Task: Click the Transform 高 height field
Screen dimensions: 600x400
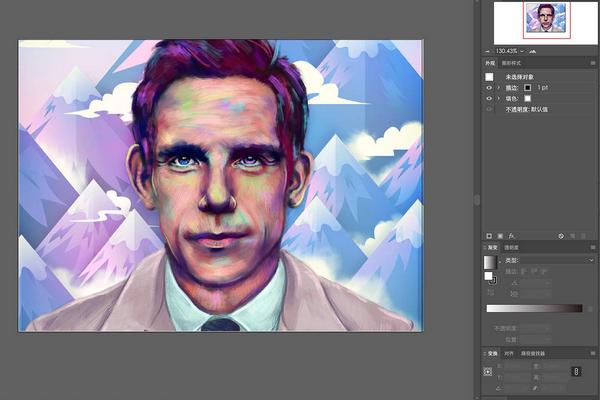Action: click(555, 377)
